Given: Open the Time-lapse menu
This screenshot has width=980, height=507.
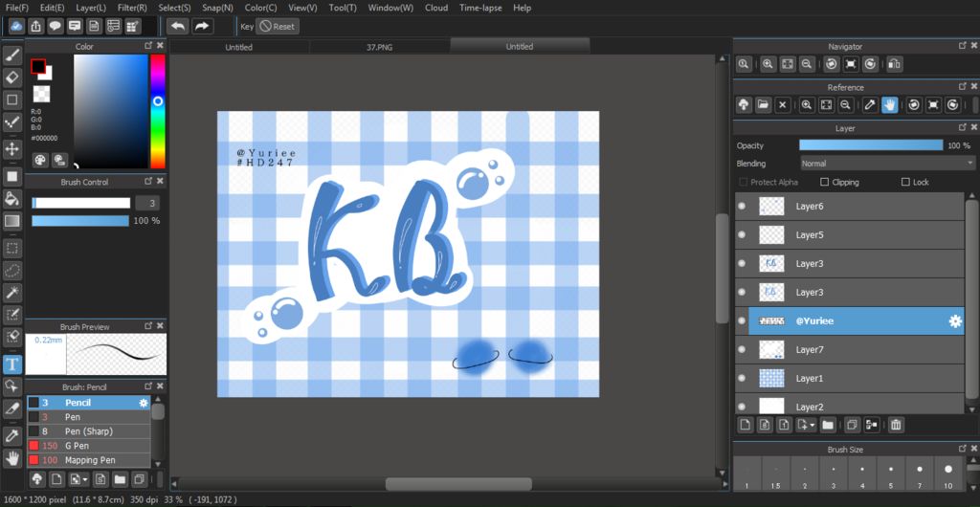Looking at the screenshot, I should pyautogui.click(x=479, y=8).
